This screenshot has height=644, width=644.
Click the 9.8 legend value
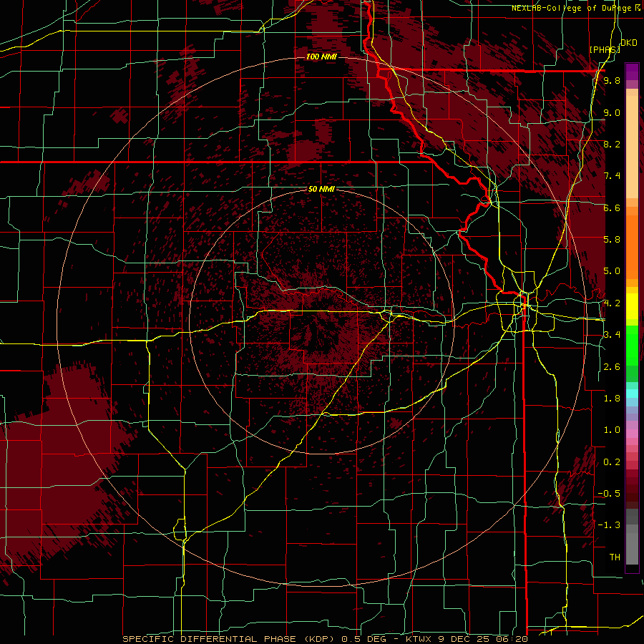coord(612,81)
